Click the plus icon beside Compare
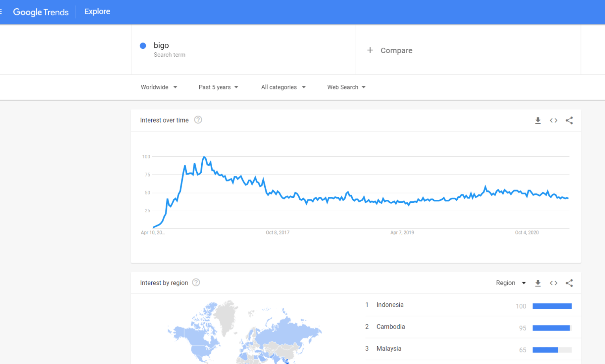 pyautogui.click(x=370, y=50)
